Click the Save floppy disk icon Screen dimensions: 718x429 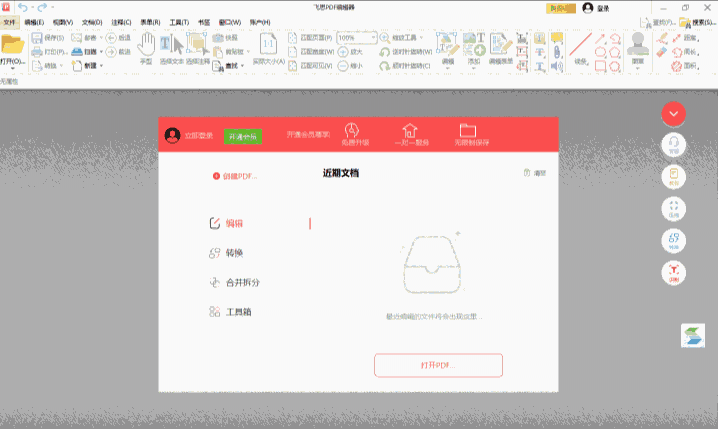tap(37, 38)
